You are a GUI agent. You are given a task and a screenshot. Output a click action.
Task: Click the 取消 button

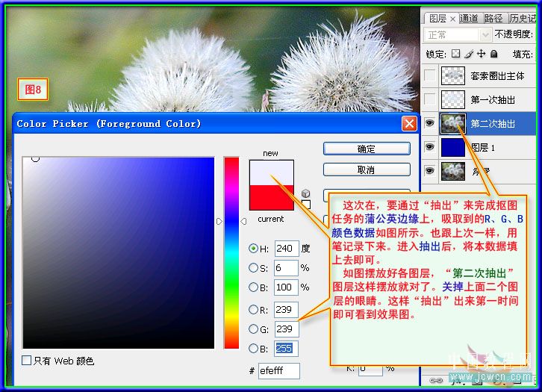tap(367, 169)
